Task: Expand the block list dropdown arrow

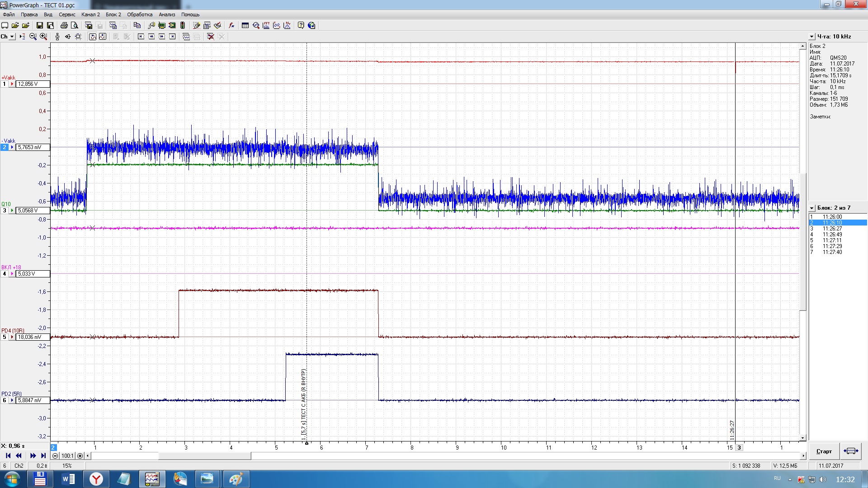Action: (x=812, y=208)
